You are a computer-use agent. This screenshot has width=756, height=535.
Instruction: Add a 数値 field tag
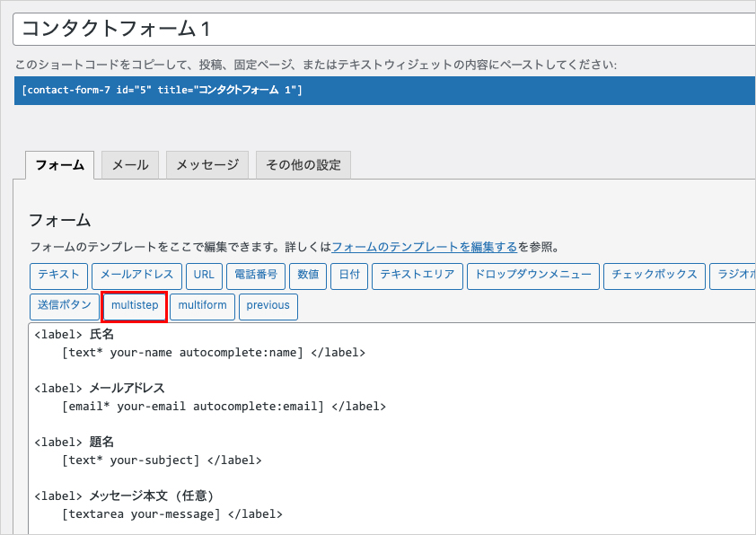tap(308, 276)
